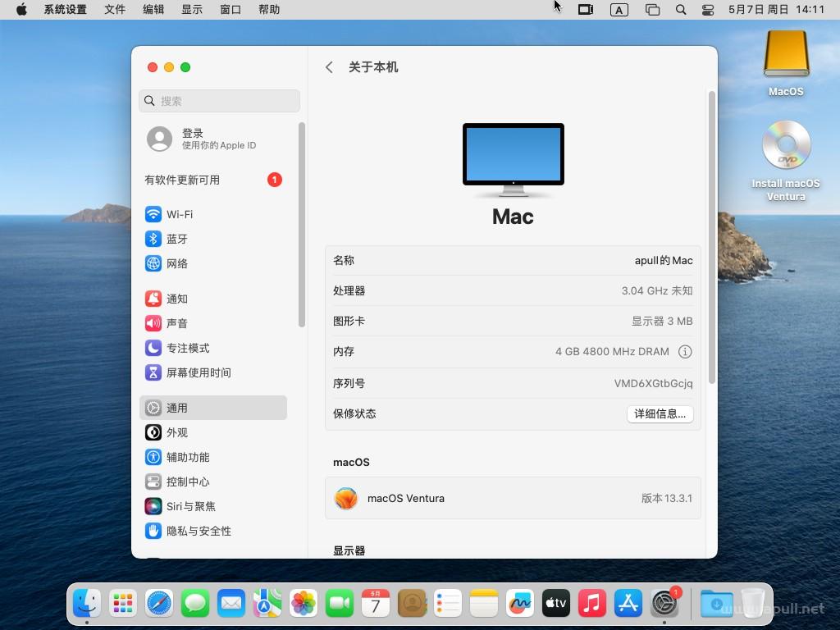Select the Install macOS Ventura disc
840x630 pixels.
[786, 161]
